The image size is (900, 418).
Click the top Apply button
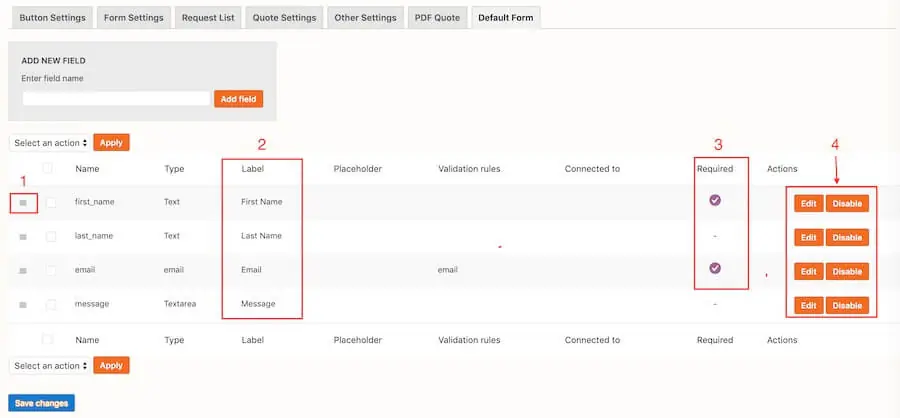click(x=111, y=143)
